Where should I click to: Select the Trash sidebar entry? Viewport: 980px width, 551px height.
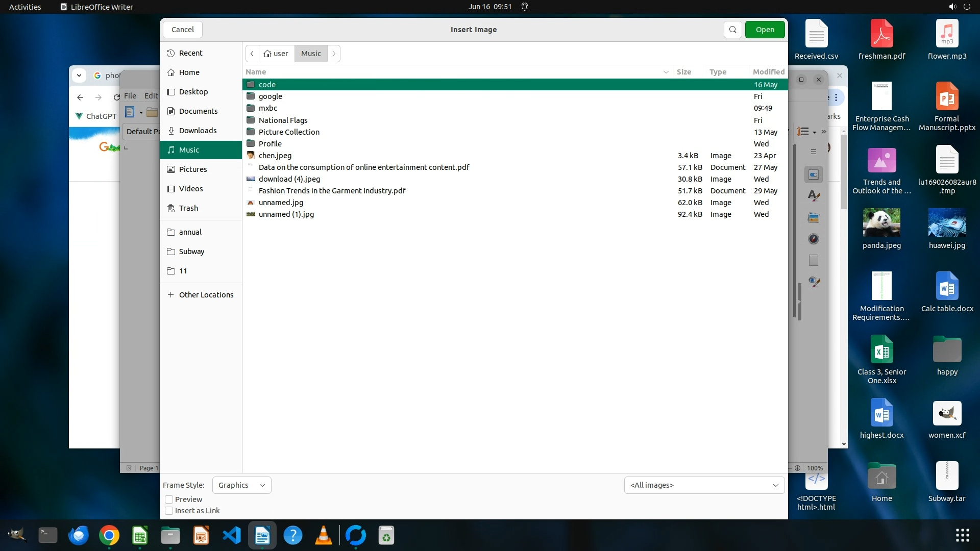click(188, 208)
